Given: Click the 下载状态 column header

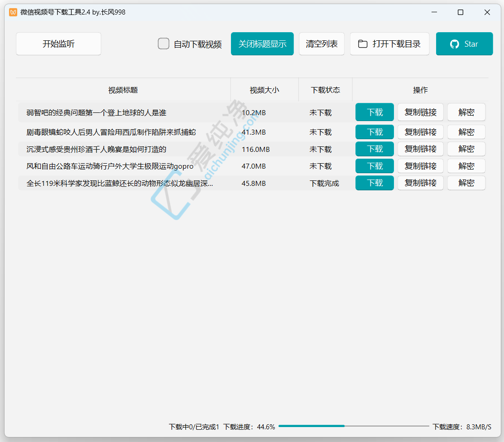Looking at the screenshot, I should click(325, 90).
